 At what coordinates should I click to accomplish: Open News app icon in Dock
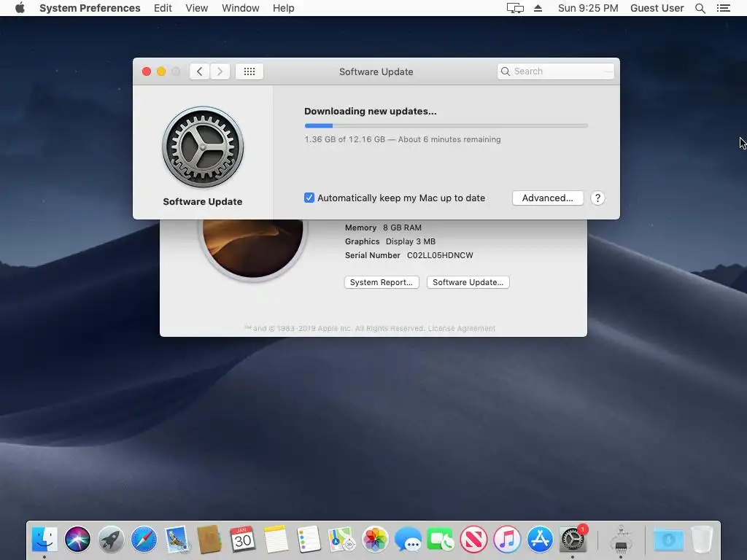(474, 540)
